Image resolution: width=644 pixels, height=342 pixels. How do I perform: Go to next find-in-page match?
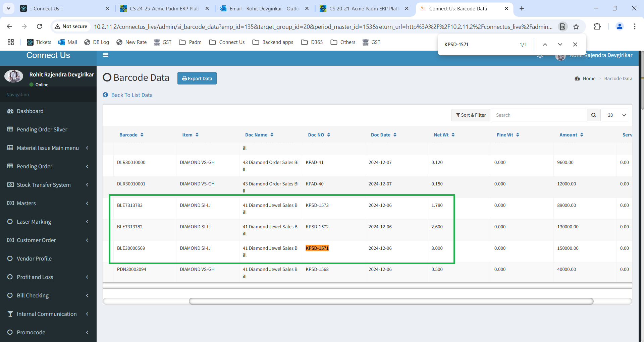[x=560, y=44]
